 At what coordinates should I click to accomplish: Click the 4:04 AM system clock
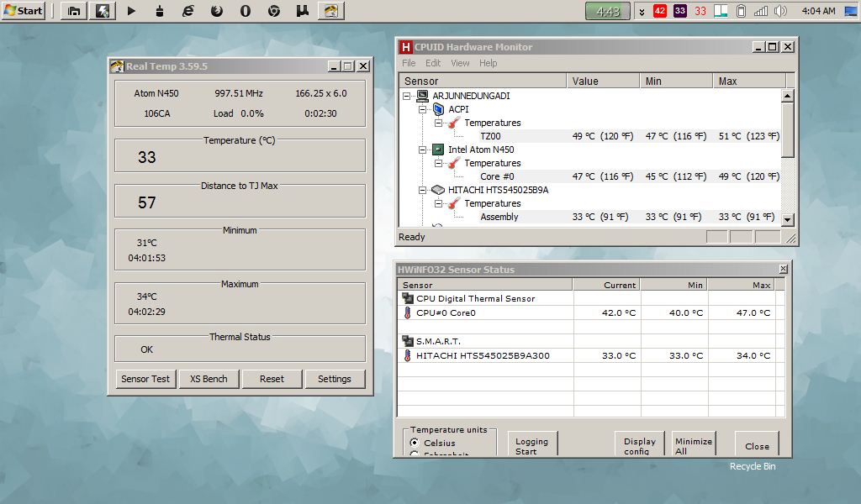click(818, 11)
